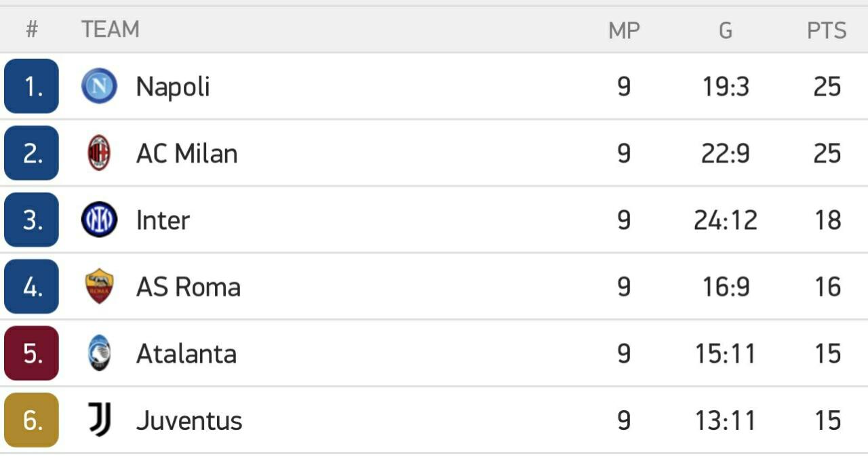Viewport: 868px width, 461px height.
Task: Click the TEAM column header
Action: (x=111, y=30)
